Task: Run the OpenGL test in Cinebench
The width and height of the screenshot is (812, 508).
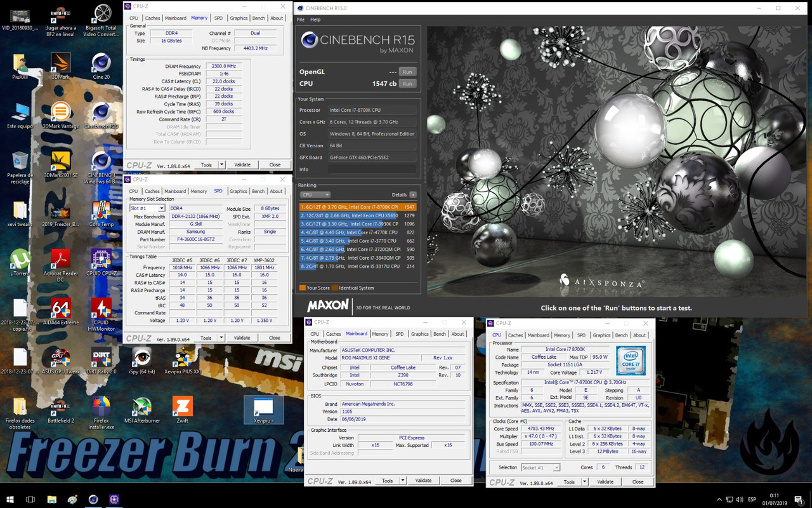Action: point(407,72)
